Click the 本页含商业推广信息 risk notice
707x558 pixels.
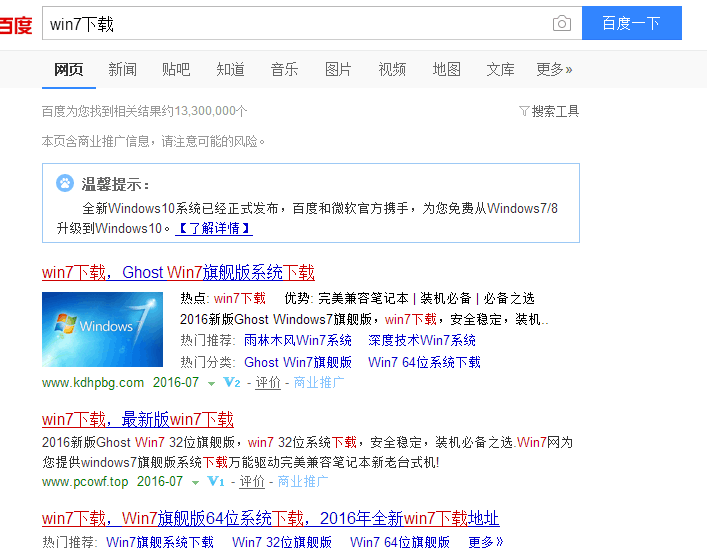coord(153,142)
